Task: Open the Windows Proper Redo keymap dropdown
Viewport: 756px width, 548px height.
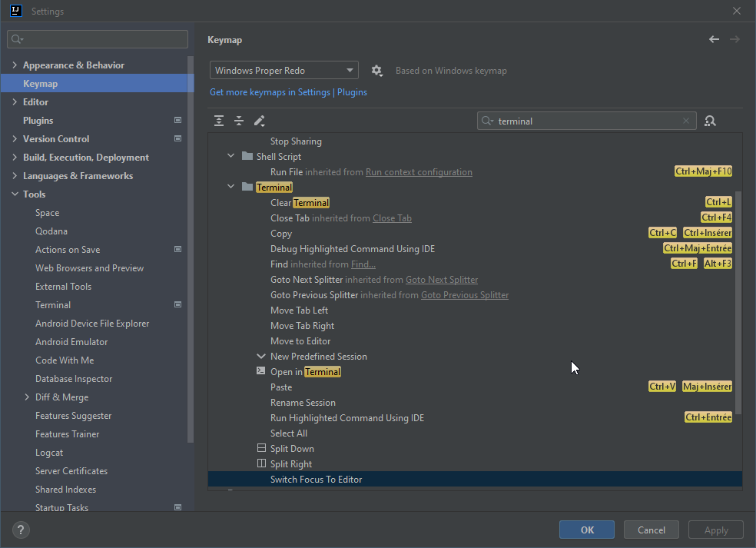Action: coord(283,71)
